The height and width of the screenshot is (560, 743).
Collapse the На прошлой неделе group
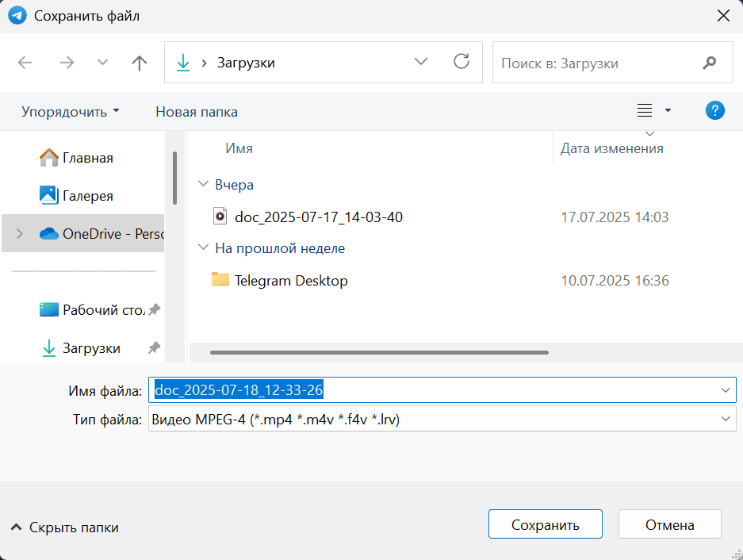coord(202,248)
